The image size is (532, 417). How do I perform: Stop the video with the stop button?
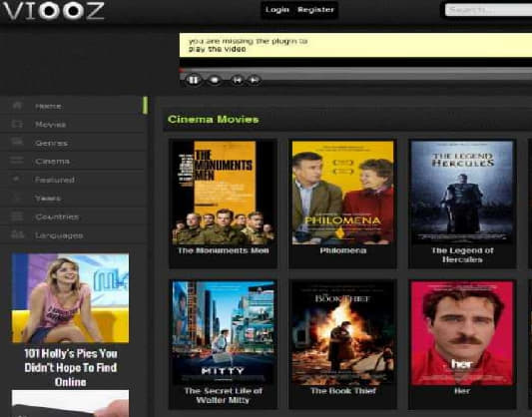pos(215,80)
